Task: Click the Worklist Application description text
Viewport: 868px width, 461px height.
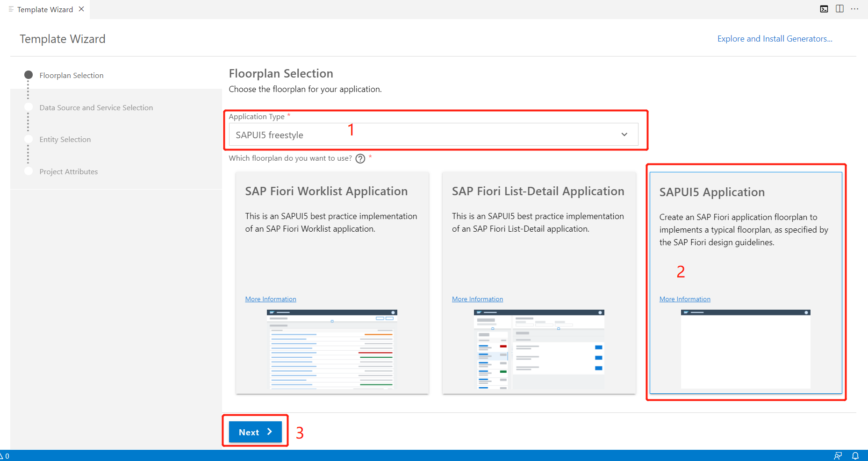Action: [331, 222]
